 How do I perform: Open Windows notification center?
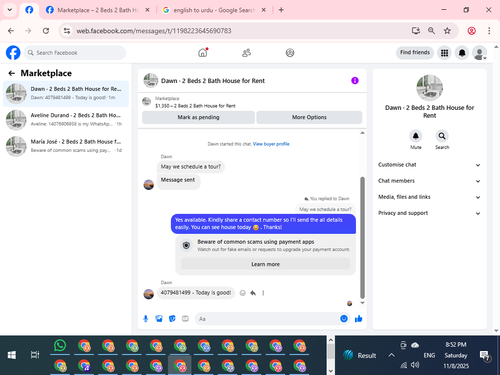484,356
